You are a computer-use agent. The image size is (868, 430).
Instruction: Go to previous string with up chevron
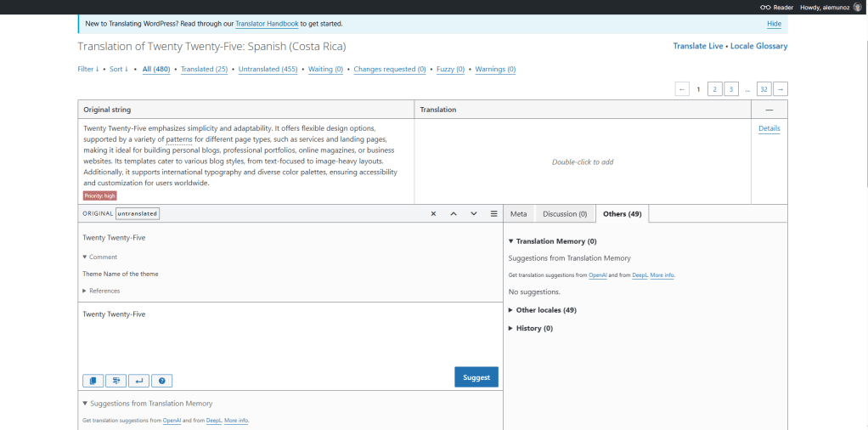[x=454, y=214]
